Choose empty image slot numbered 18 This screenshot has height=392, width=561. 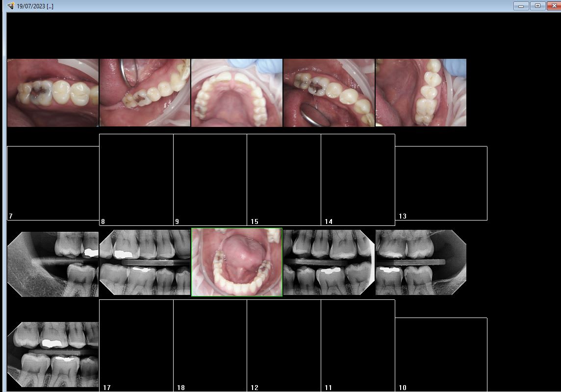click(x=210, y=345)
